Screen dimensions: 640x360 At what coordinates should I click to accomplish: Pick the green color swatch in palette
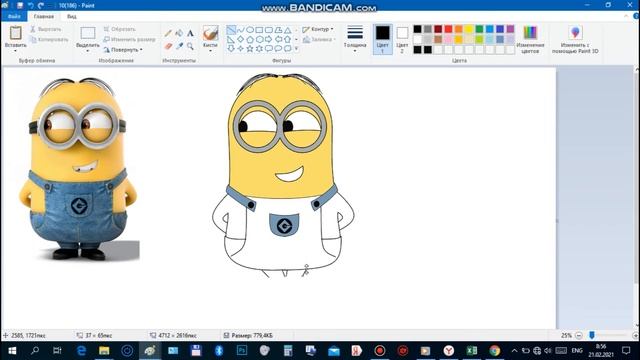tap(480, 29)
